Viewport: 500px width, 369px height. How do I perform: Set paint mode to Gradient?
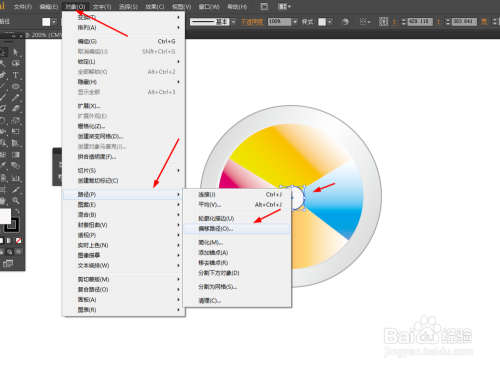[9, 240]
